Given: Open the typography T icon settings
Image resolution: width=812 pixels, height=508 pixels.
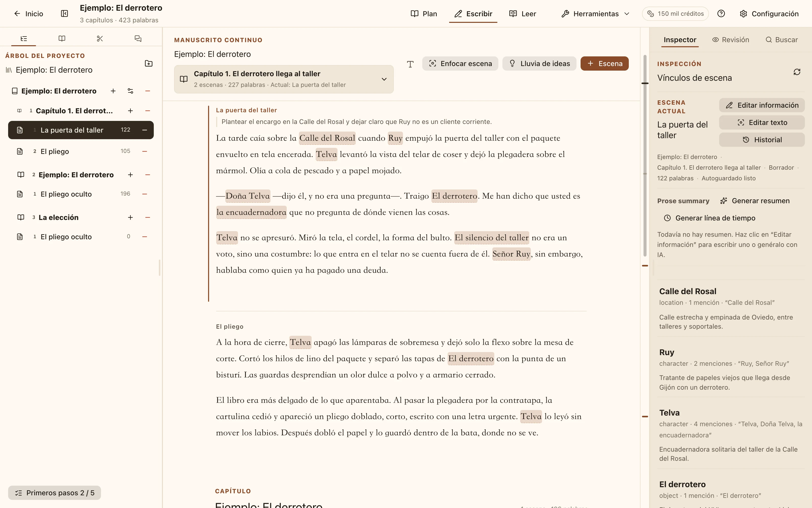Looking at the screenshot, I should point(410,64).
